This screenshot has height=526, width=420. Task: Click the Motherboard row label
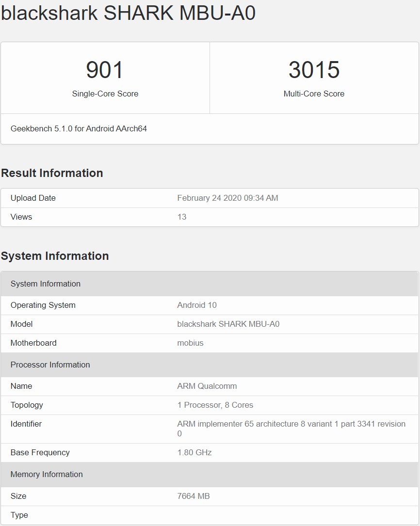tap(33, 343)
